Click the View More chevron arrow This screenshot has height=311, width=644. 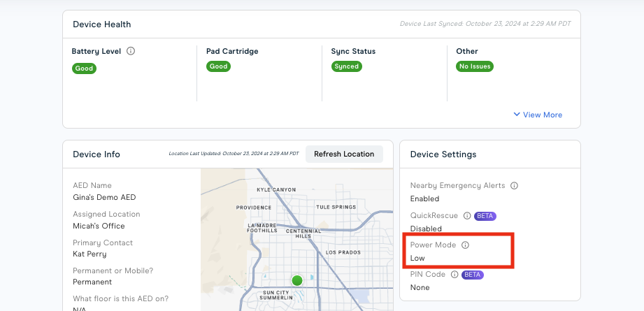click(517, 115)
